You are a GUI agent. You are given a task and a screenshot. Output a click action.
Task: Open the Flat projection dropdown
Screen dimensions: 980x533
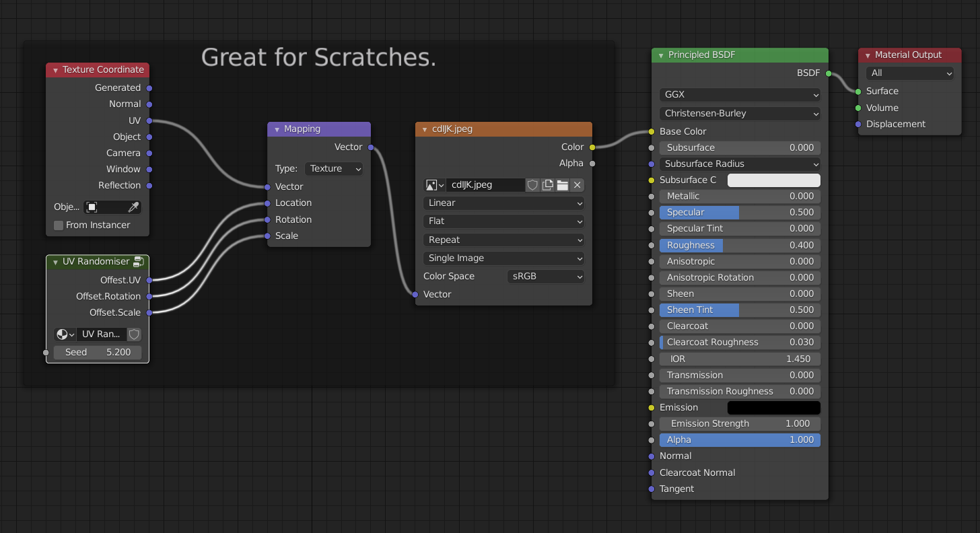[503, 221]
